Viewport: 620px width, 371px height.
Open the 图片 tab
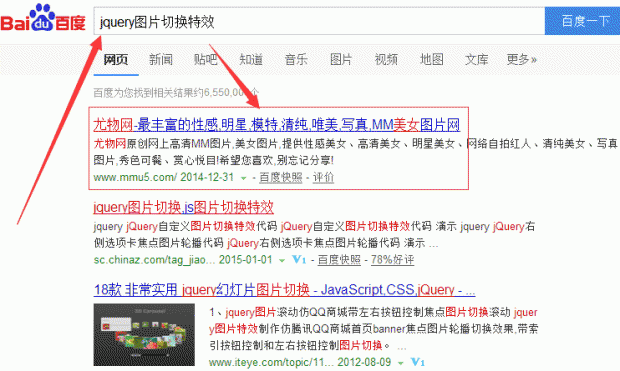(341, 60)
